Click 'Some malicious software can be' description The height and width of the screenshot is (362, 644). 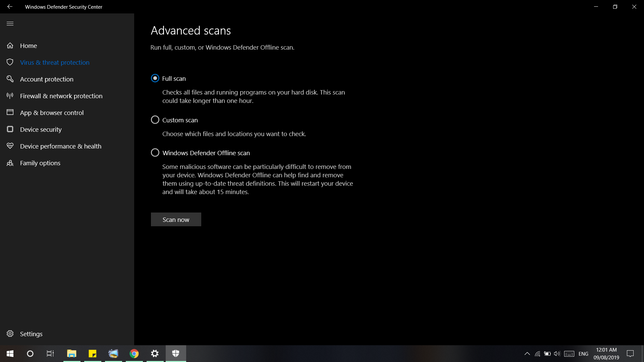[x=258, y=179]
